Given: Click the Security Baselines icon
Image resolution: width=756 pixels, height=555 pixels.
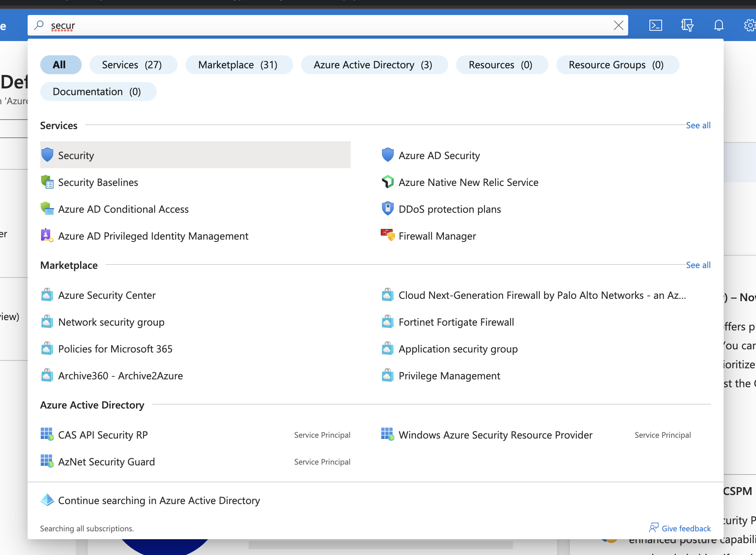Looking at the screenshot, I should click(47, 182).
